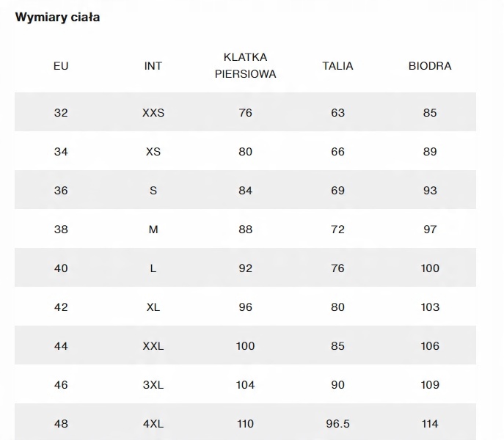The height and width of the screenshot is (440, 504).
Task: Select the hips value 114
Action: click(430, 424)
